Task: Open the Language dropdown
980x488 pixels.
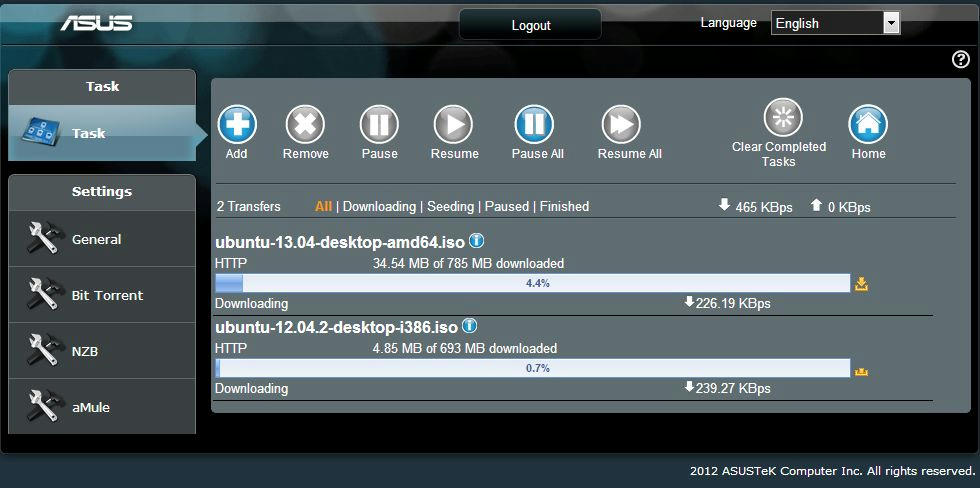Action: tap(836, 23)
